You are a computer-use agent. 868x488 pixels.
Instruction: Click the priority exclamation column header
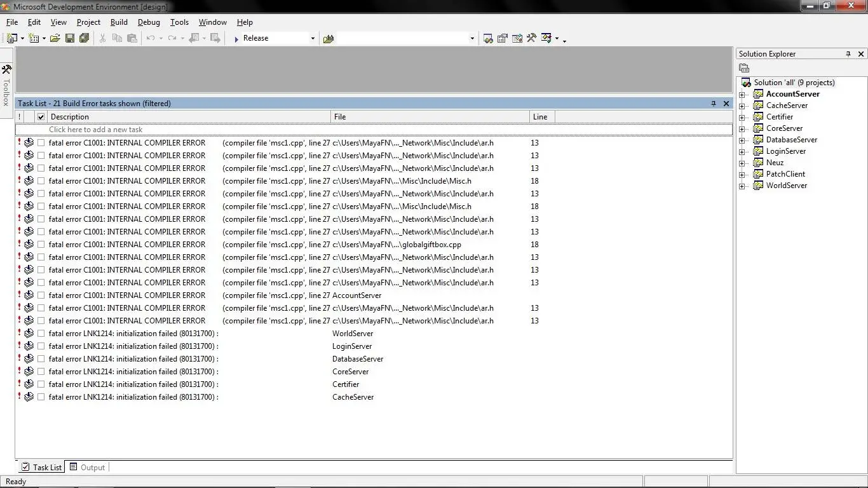point(20,117)
